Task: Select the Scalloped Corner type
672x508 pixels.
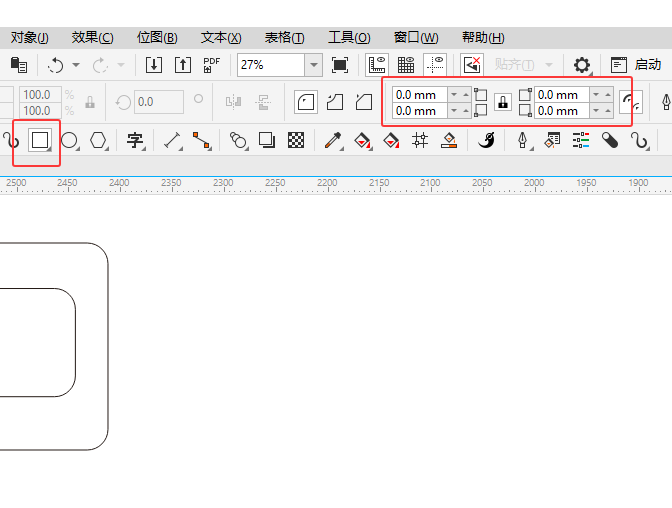Action: point(335,102)
